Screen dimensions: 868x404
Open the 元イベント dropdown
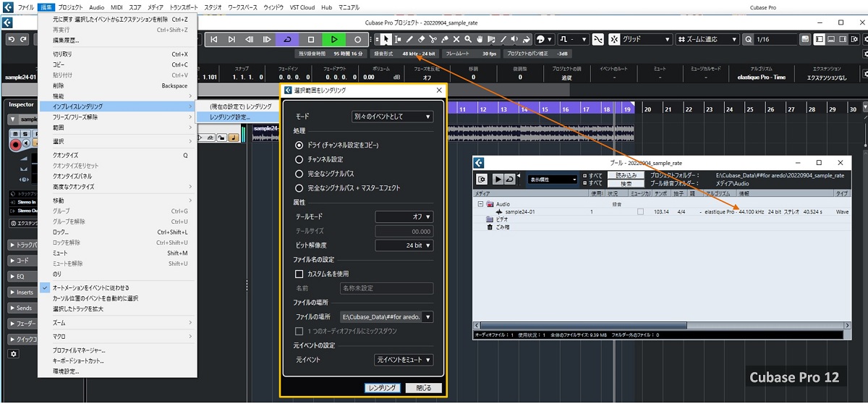pyautogui.click(x=404, y=360)
